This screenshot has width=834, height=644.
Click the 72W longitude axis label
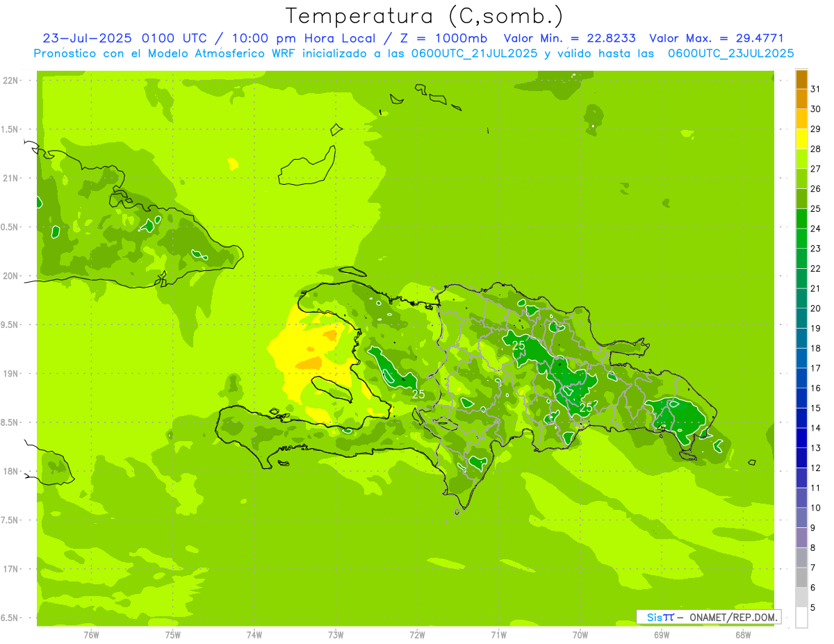pos(417,635)
